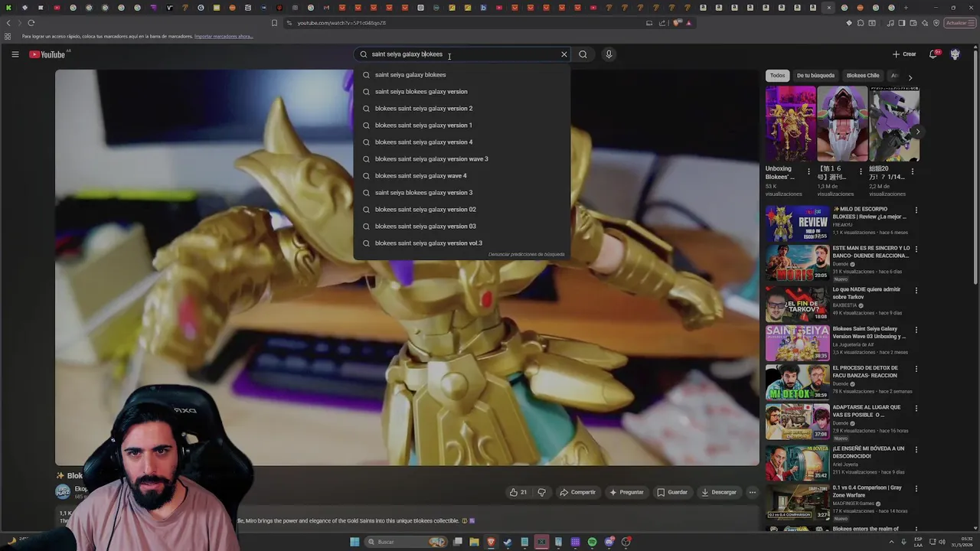
Task: Open Steam from the taskbar
Action: coord(508,542)
